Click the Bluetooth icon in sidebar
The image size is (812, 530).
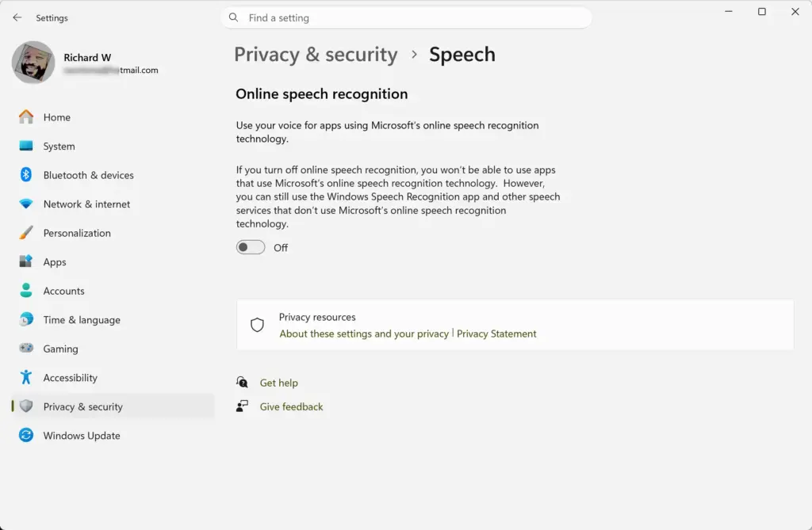click(x=26, y=175)
